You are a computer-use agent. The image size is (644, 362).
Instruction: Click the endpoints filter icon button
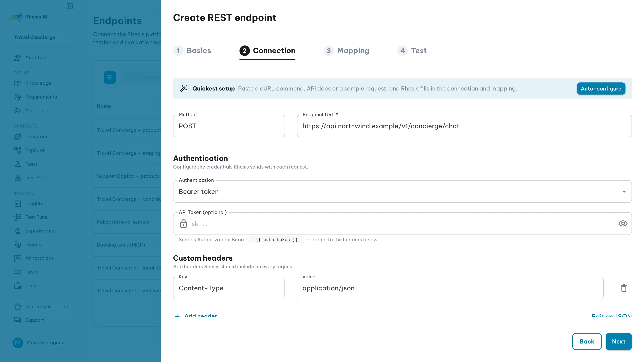110,77
